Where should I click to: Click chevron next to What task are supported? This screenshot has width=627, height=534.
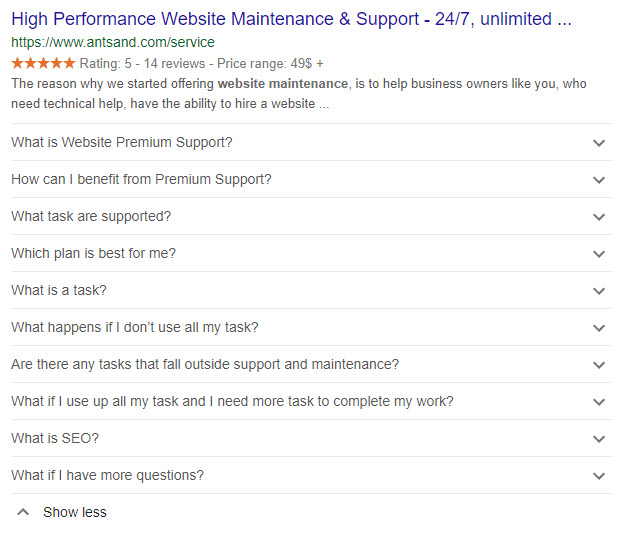pos(599,217)
